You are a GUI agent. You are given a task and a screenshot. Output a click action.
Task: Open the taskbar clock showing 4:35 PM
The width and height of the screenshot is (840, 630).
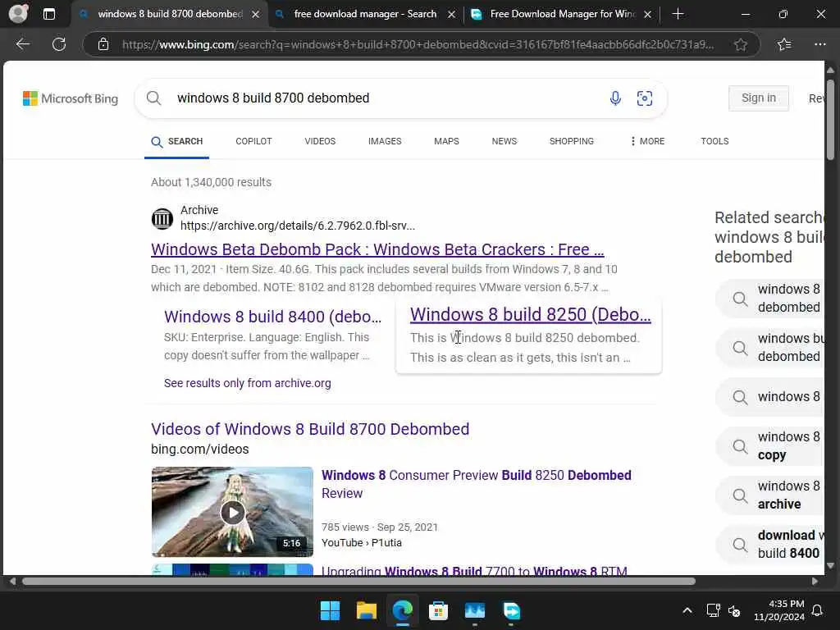pyautogui.click(x=779, y=610)
